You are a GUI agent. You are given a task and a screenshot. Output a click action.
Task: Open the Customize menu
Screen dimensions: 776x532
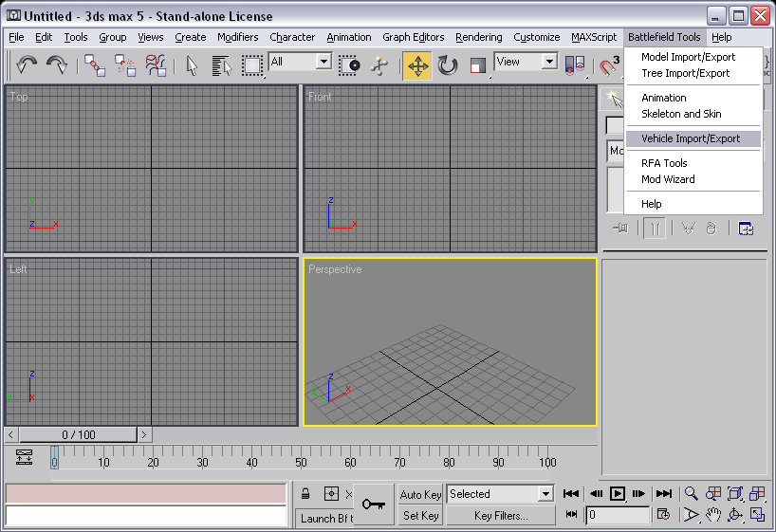point(537,37)
